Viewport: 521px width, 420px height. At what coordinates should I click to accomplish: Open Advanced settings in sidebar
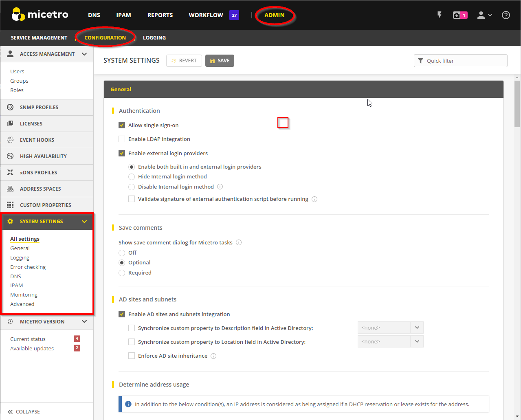(x=22, y=304)
